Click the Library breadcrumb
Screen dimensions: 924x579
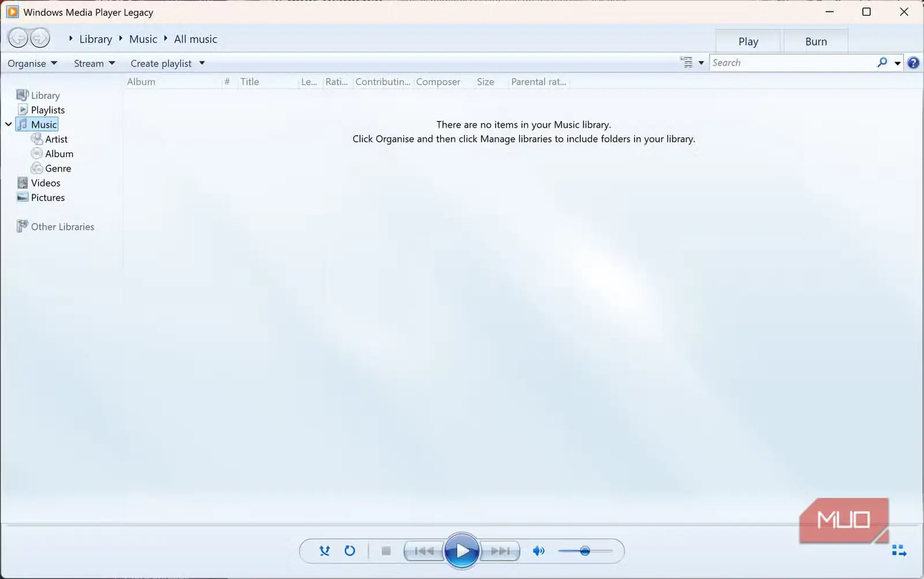96,39
